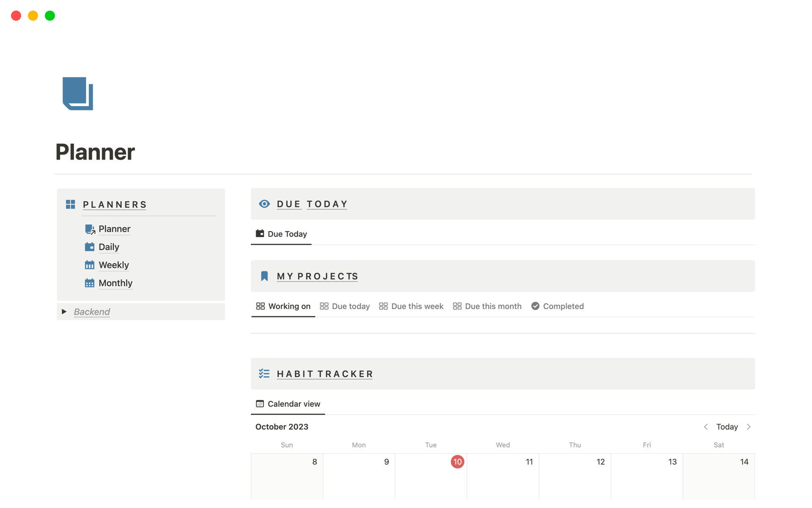Click the Habit Tracker checklist icon
This screenshot has width=812, height=508.
264,374
